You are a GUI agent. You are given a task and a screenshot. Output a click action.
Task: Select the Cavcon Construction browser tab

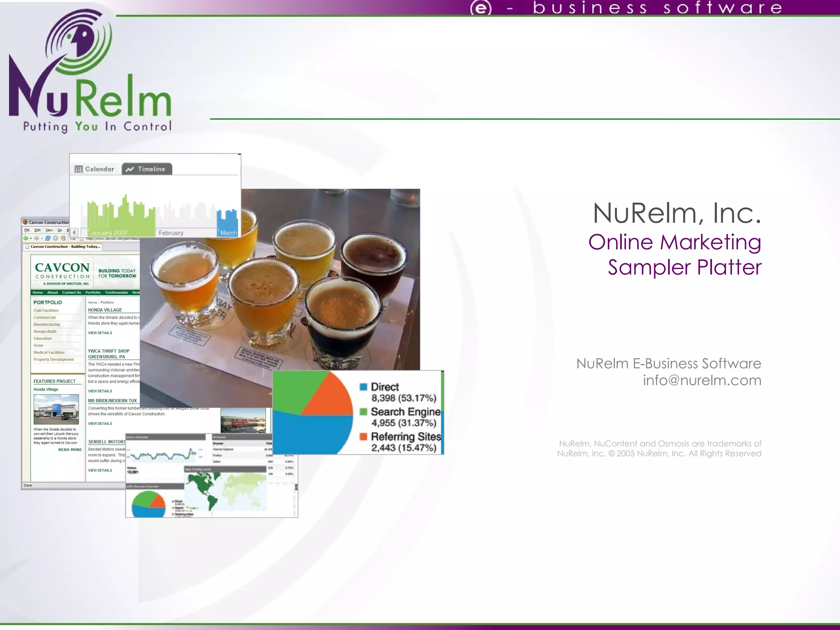(62, 247)
